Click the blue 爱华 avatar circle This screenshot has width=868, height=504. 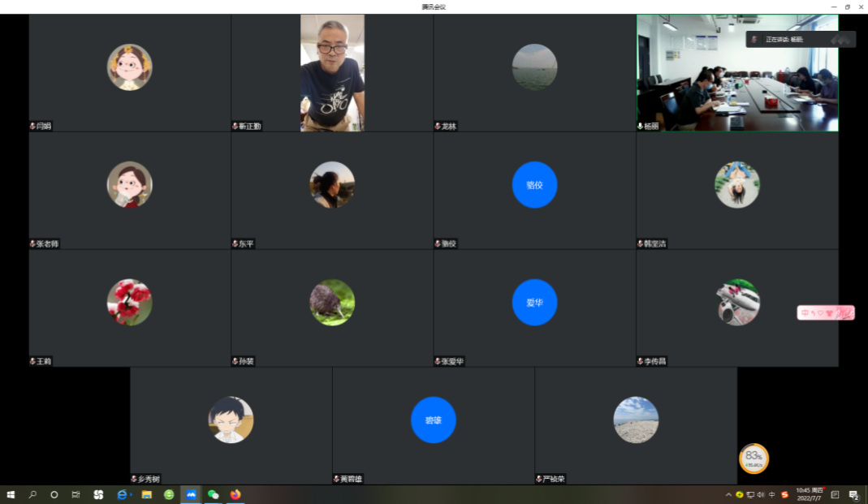click(534, 302)
